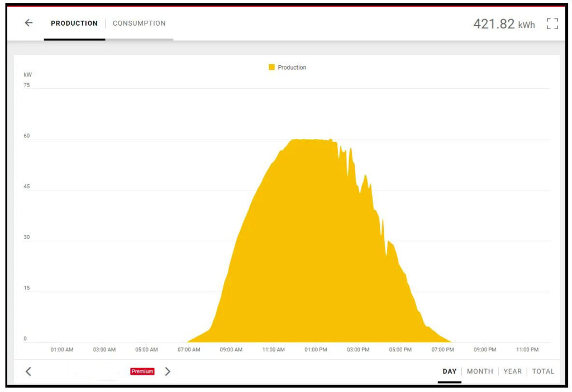Click the left chevron to view previous day
The width and height of the screenshot is (572, 392).
[x=28, y=371]
